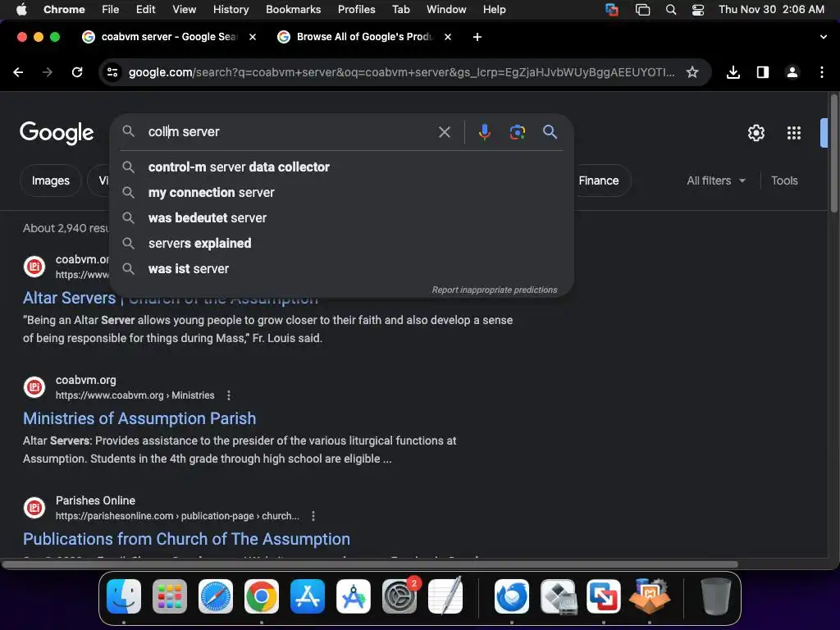Click the horizontal page scrollbar

pyautogui.click(x=370, y=564)
